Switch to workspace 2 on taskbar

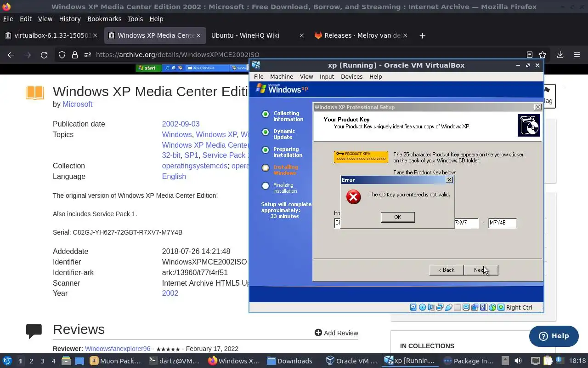coord(31,361)
